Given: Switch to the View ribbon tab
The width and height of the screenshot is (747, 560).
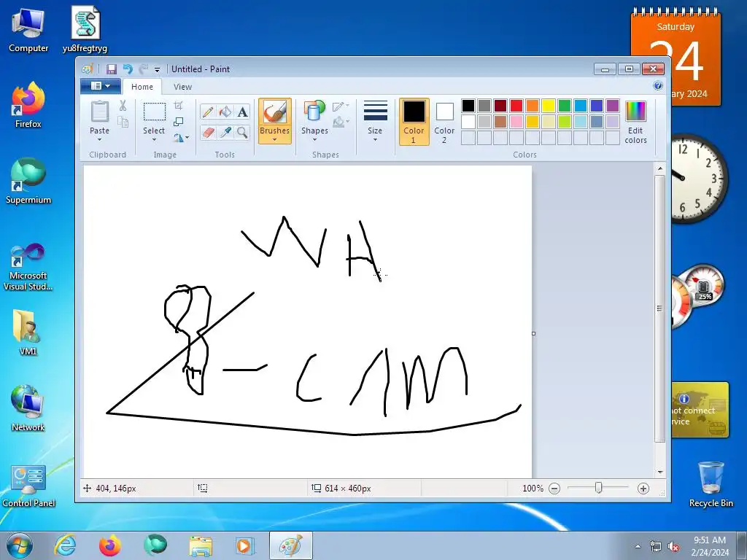Looking at the screenshot, I should tap(182, 87).
